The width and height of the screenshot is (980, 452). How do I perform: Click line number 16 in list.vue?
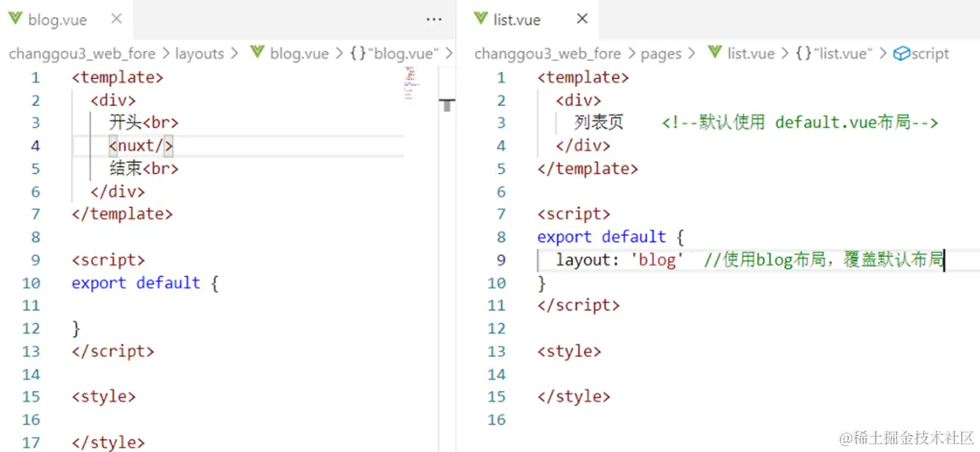[497, 419]
